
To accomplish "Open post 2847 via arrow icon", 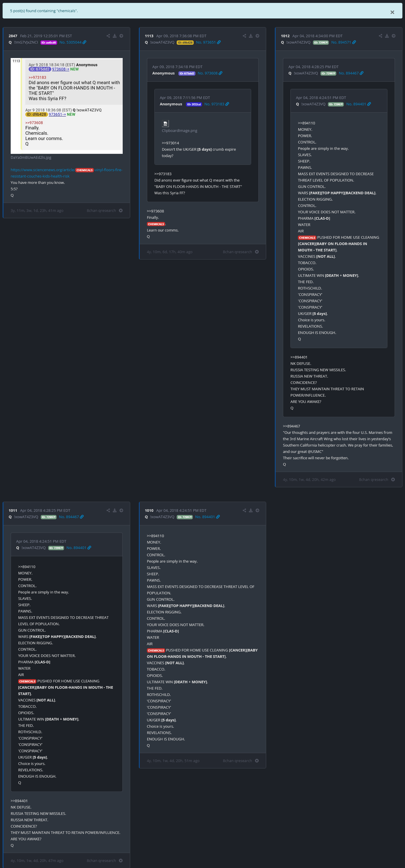I will 121,36.
